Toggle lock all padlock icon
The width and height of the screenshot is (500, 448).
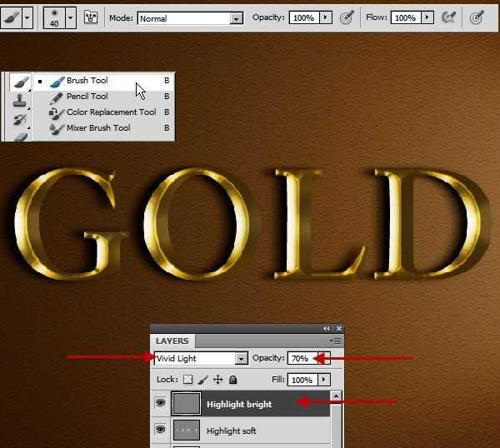233,380
